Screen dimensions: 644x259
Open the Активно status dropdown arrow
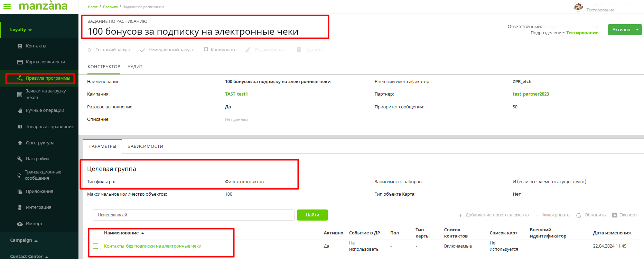pyautogui.click(x=637, y=30)
